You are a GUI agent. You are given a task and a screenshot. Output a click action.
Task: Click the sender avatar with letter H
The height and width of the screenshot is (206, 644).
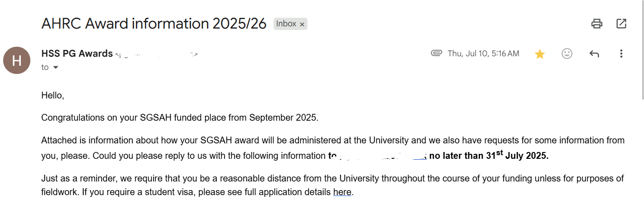click(x=17, y=60)
